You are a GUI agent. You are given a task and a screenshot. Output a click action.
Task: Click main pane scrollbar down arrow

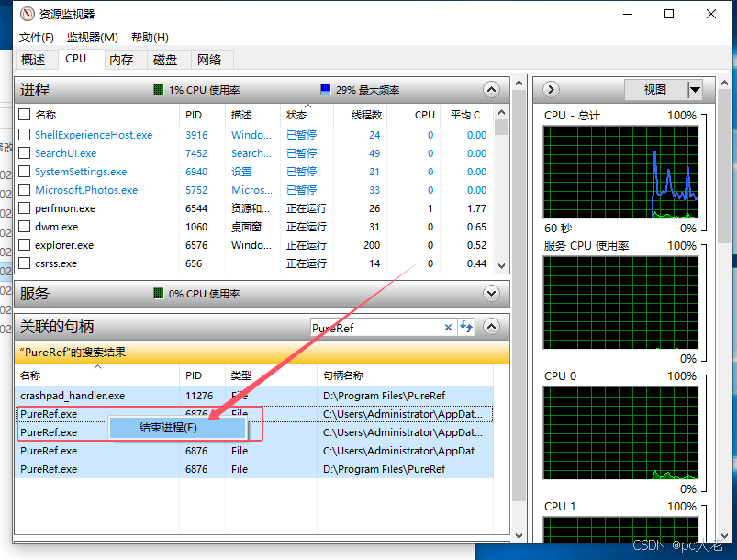(x=519, y=535)
